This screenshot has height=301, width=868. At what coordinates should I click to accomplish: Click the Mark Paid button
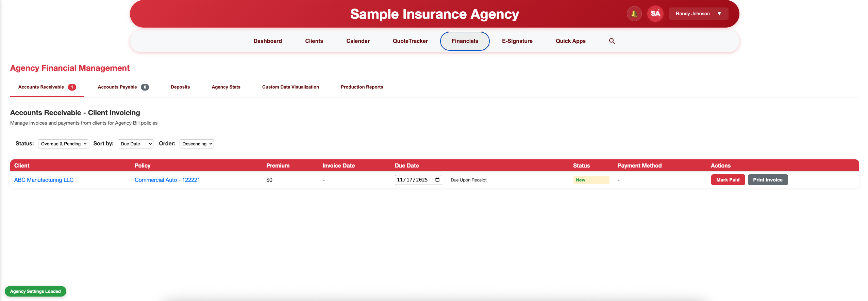tap(728, 180)
